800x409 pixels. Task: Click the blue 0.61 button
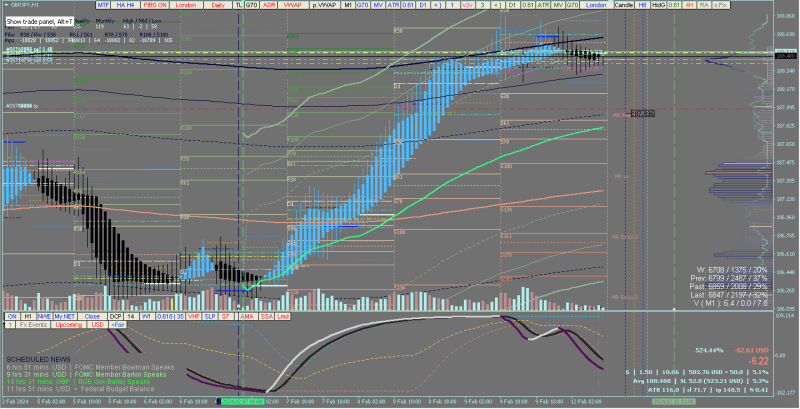(408, 5)
